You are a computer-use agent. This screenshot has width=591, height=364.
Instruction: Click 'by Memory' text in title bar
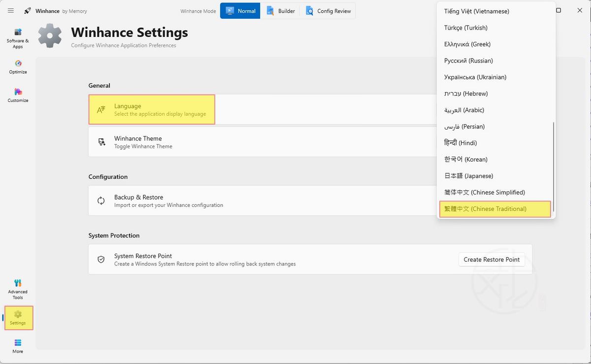click(74, 11)
